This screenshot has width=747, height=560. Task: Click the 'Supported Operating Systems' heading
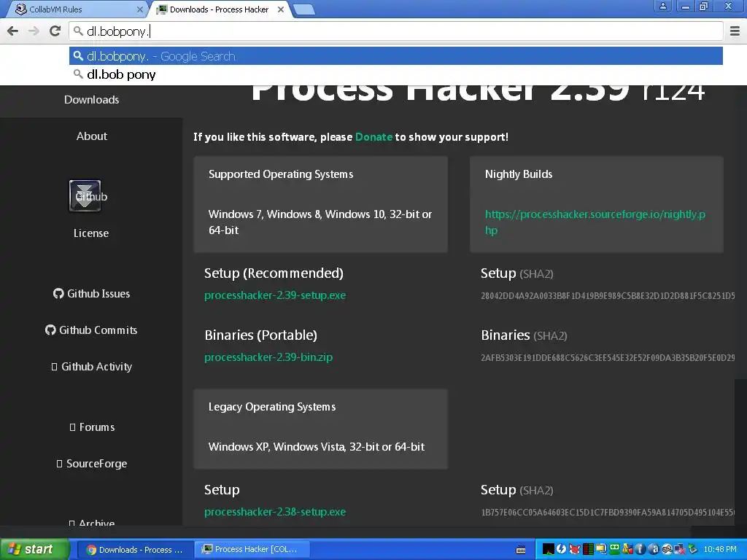pyautogui.click(x=281, y=174)
